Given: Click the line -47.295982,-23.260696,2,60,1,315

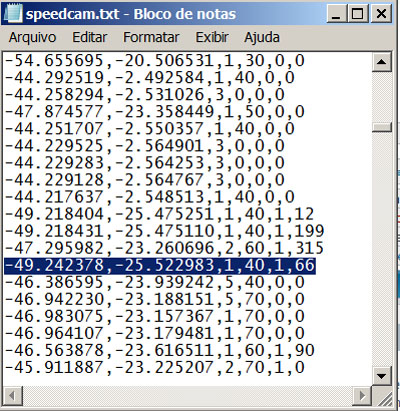Looking at the screenshot, I should pos(164,249).
